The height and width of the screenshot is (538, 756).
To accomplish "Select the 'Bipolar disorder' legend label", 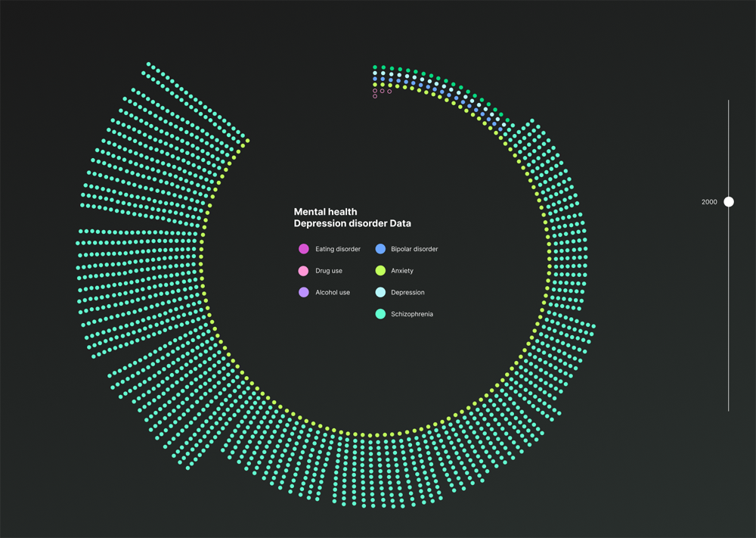I will [414, 249].
